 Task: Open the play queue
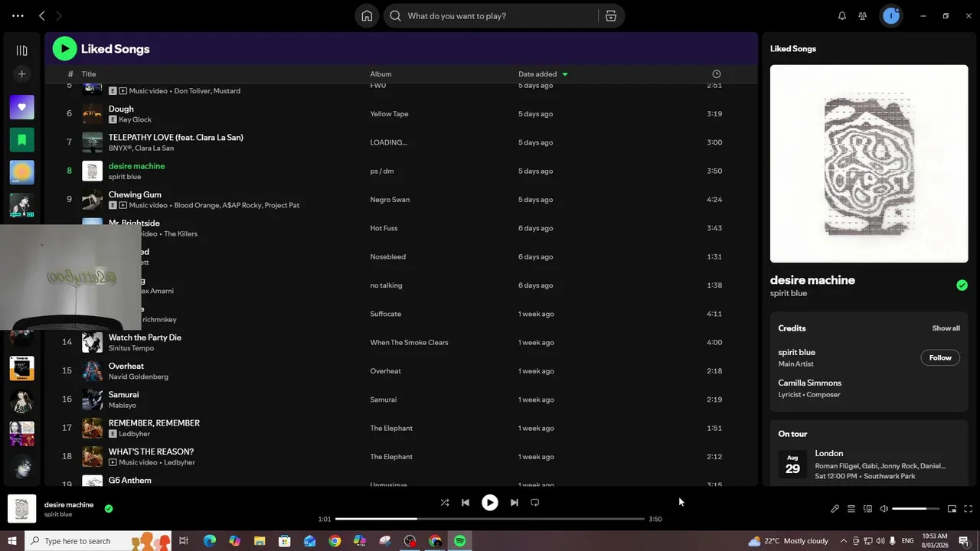point(851,509)
